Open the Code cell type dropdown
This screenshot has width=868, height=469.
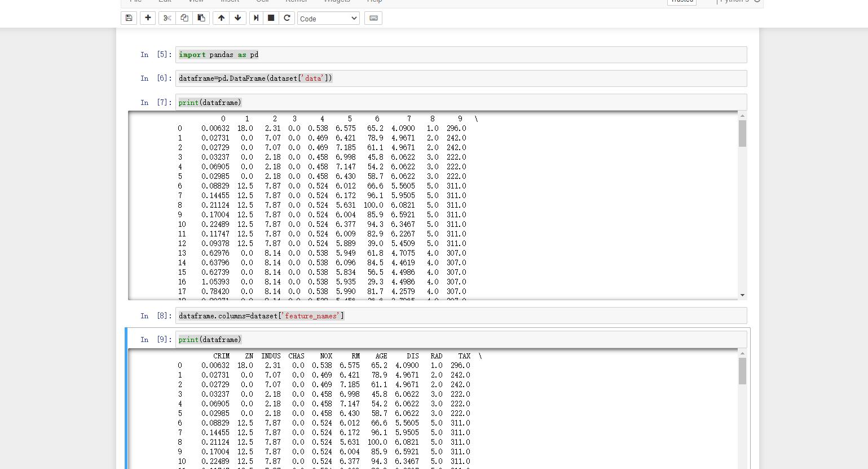pos(328,19)
